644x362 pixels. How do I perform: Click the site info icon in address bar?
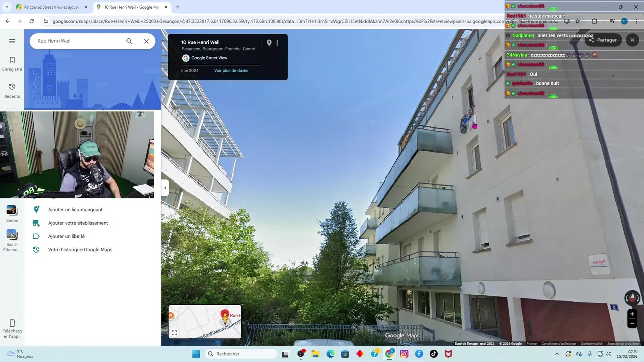point(46,21)
